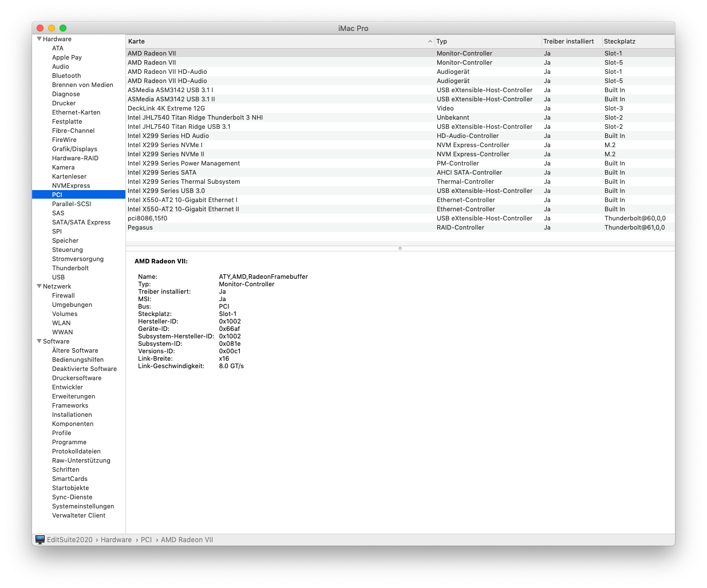Click Link-Geschwindigkeit value 8.0 GT/s
The height and width of the screenshot is (588, 707).
point(231,366)
